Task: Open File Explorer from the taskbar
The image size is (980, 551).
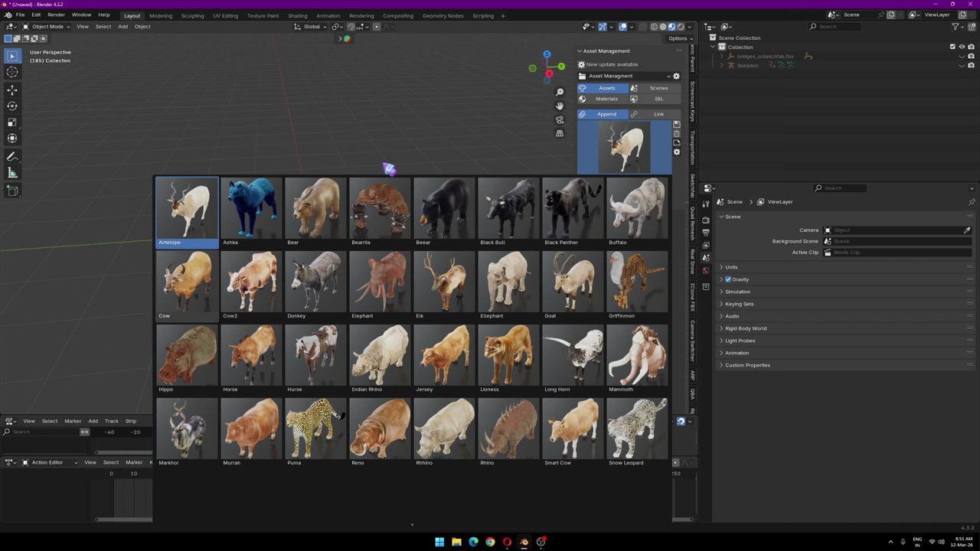Action: [x=456, y=542]
